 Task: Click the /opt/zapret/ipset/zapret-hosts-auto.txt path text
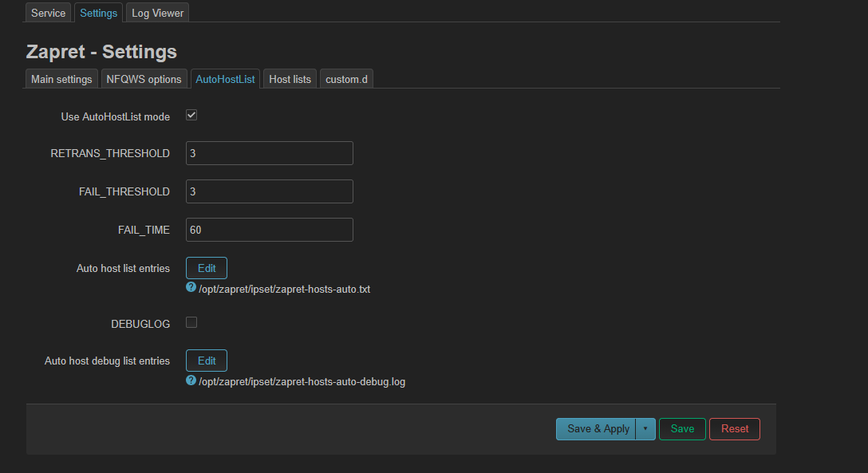[x=285, y=290]
